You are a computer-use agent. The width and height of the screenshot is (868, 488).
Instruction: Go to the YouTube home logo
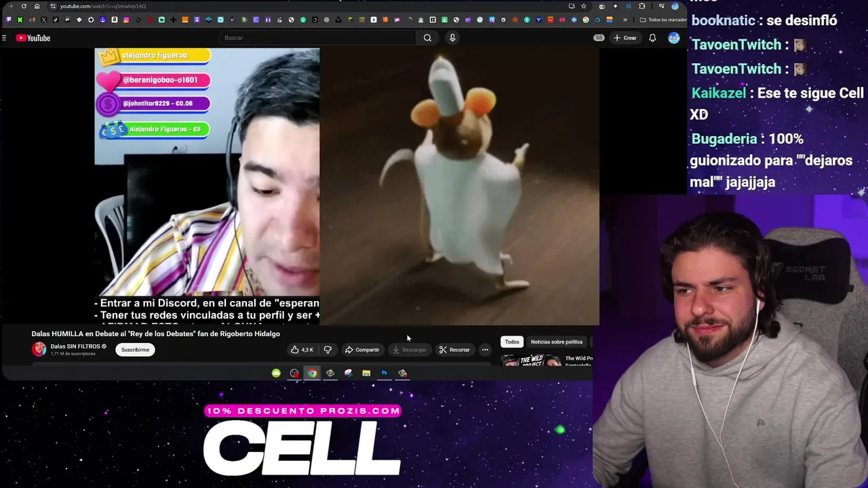pyautogui.click(x=33, y=38)
